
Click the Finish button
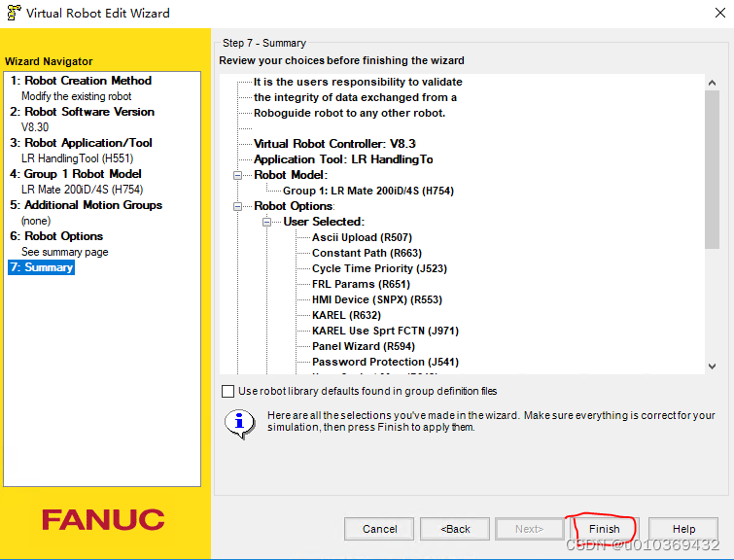[x=604, y=529]
